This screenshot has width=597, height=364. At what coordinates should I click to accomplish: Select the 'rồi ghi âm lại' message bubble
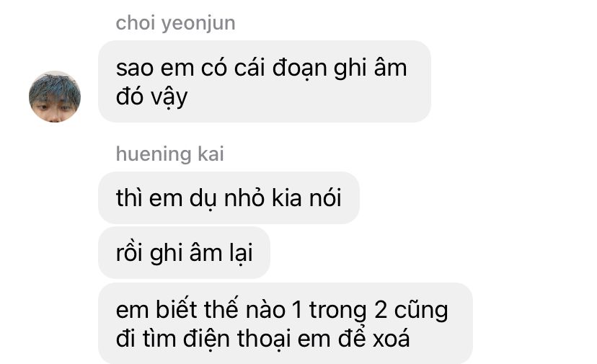click(x=185, y=252)
